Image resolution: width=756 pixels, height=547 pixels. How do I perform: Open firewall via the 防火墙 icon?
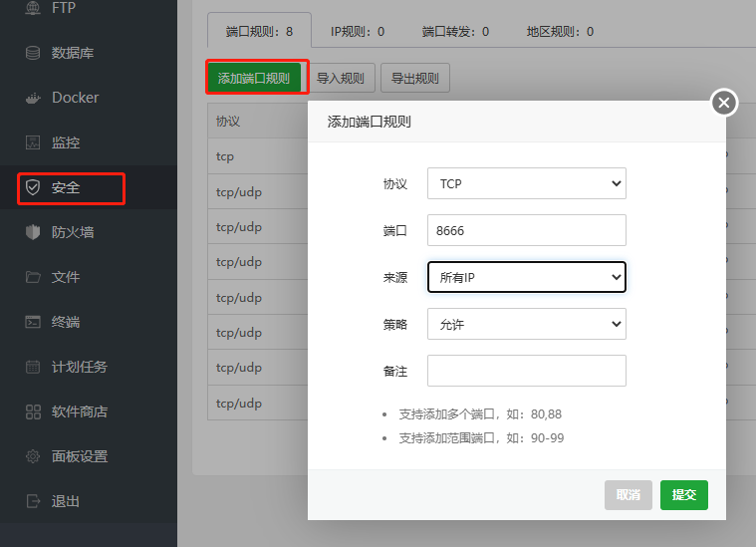coord(33,232)
